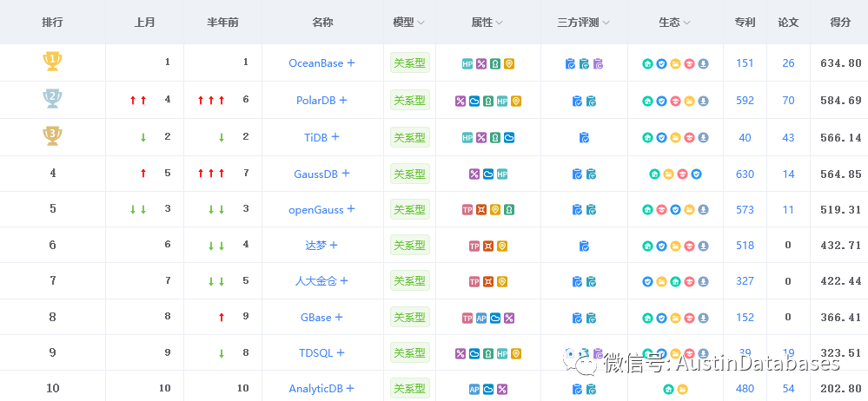
Task: Open the OceanBase database link
Action: click(x=316, y=63)
